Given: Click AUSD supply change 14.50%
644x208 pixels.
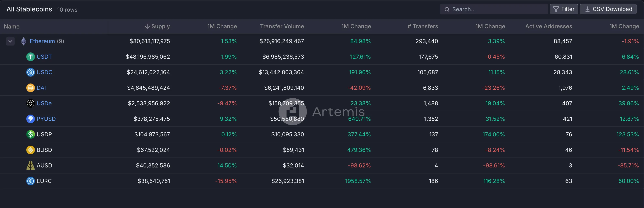Looking at the screenshot, I should [227, 165].
